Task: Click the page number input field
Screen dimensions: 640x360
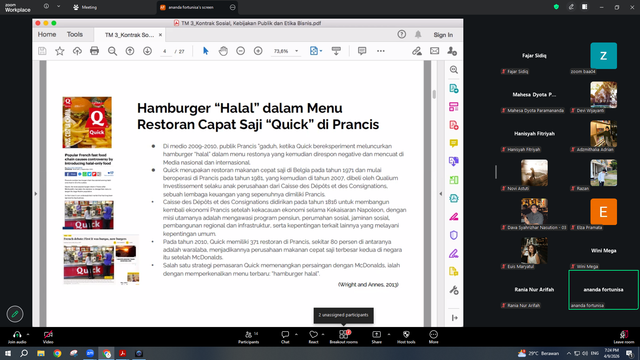Action: click(165, 51)
